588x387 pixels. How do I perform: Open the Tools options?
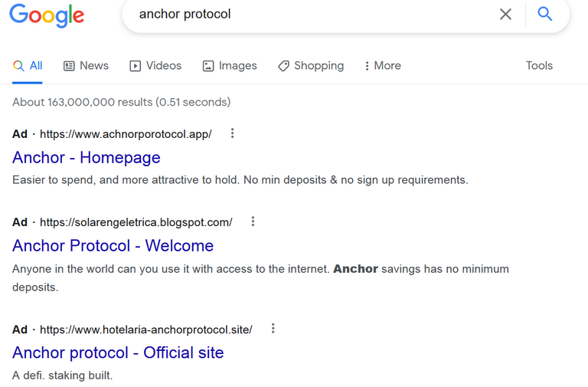[539, 66]
